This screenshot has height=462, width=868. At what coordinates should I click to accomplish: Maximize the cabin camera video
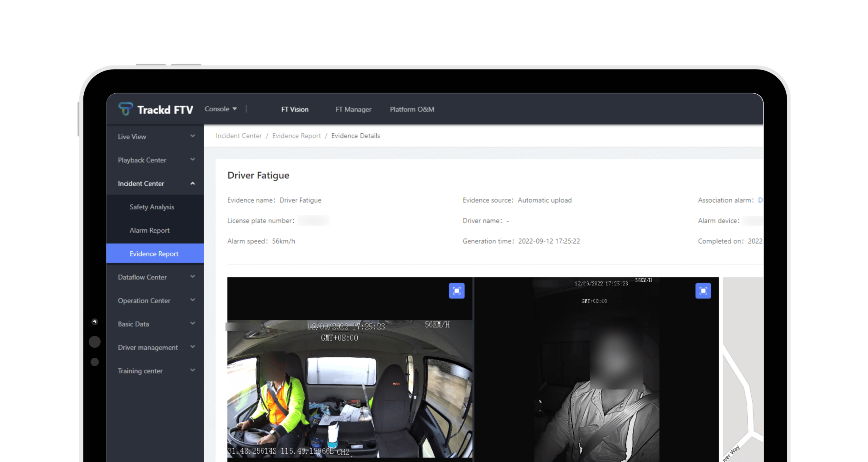click(456, 291)
